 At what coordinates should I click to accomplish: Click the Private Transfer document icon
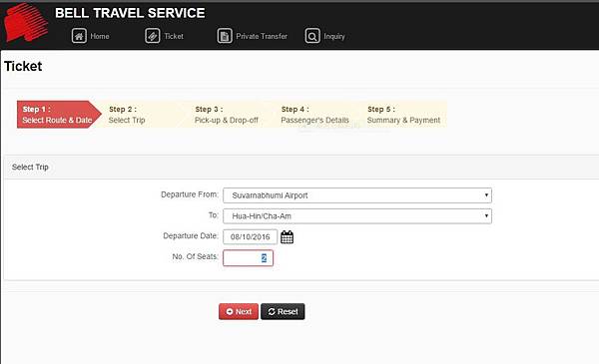225,36
